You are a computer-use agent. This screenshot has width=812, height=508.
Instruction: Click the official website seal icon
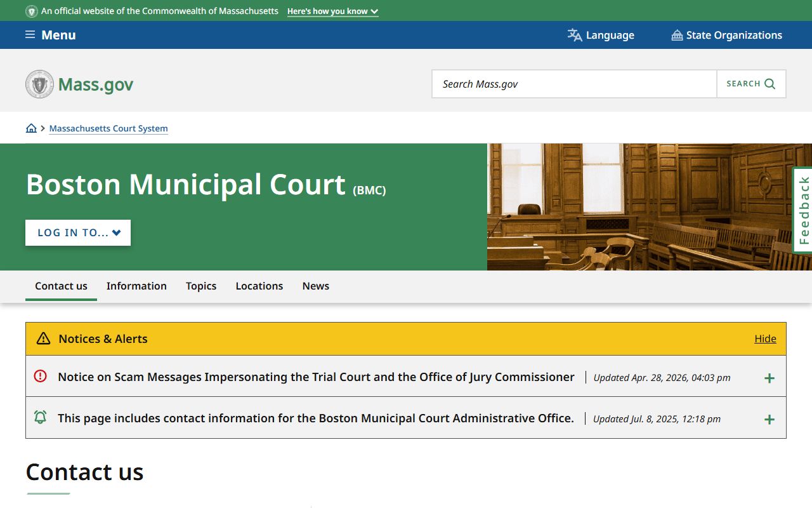[31, 11]
